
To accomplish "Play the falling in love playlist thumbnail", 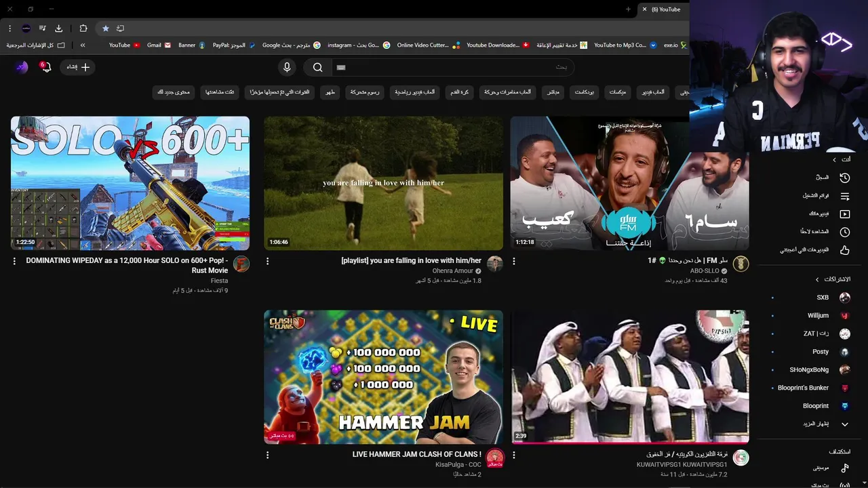I will [383, 183].
